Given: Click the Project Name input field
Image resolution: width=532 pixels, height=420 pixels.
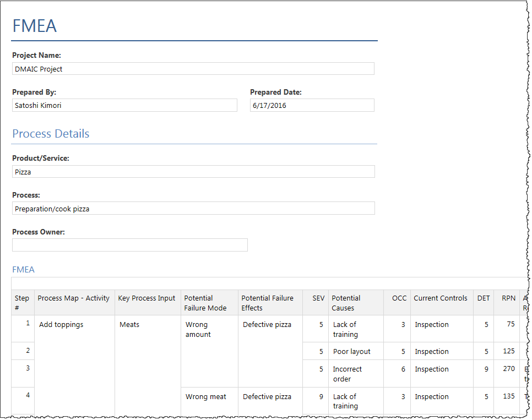Looking at the screenshot, I should pos(193,69).
